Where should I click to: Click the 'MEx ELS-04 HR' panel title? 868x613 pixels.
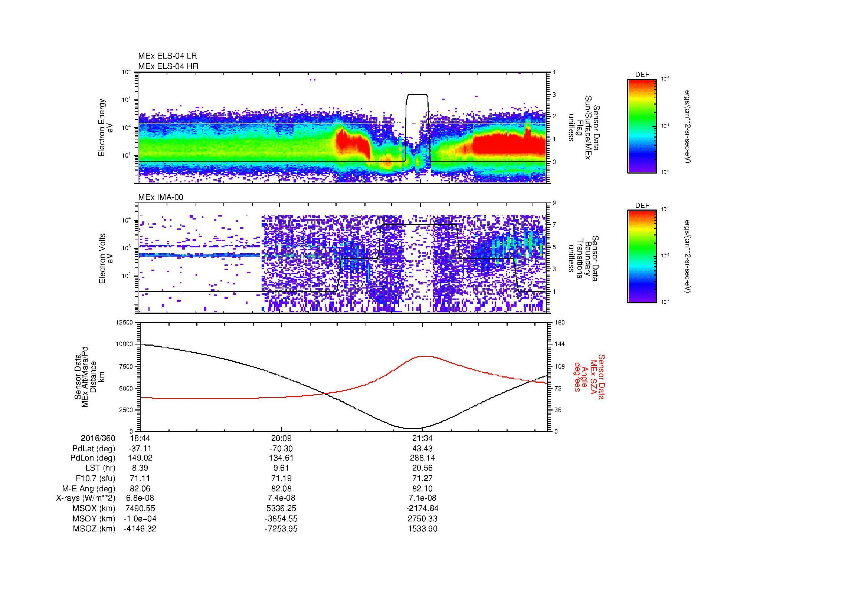[x=168, y=66]
